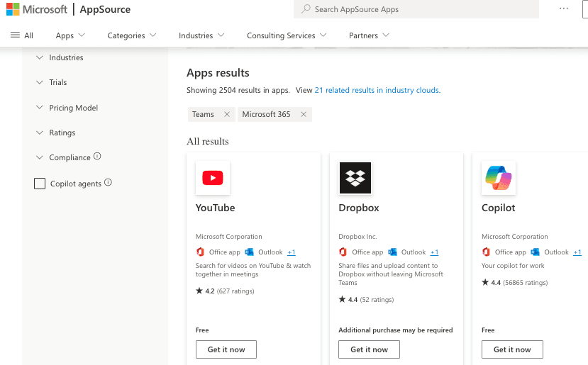Show info icon next to Copilot agents
Screen dimensions: 588x365
[x=108, y=183]
